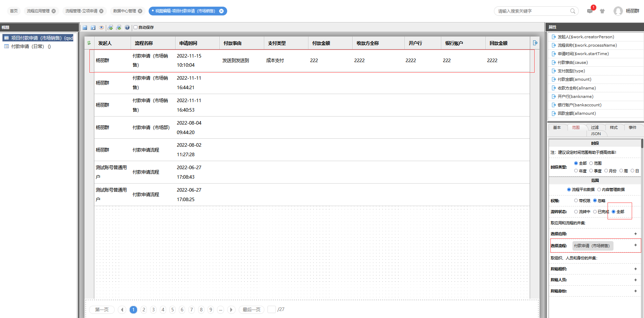Go to 最后一页 in pagination
Image resolution: width=644 pixels, height=318 pixels.
coord(251,310)
